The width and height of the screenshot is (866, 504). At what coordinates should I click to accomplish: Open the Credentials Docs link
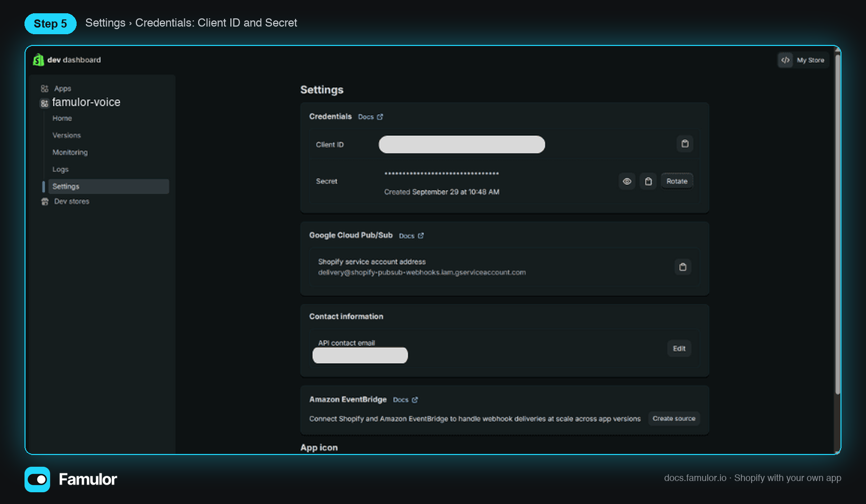[x=366, y=117]
